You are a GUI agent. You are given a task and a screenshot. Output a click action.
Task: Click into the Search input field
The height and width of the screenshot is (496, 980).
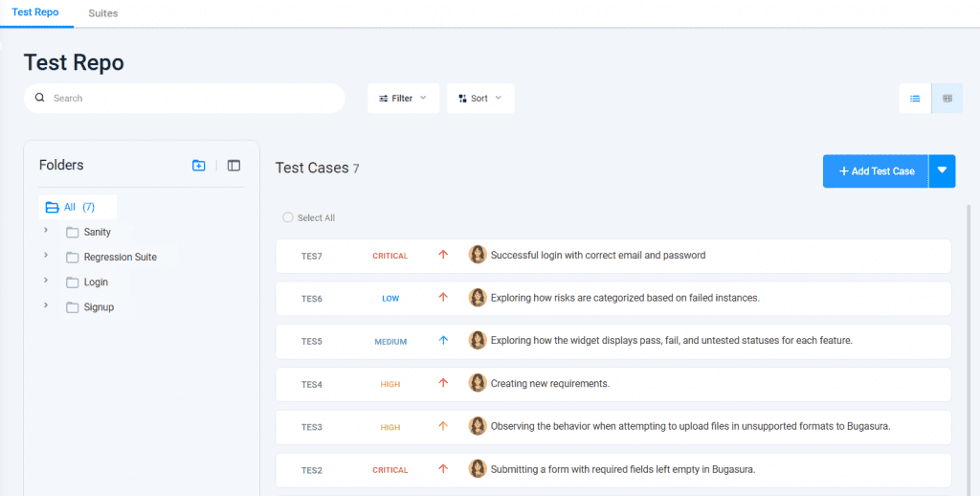(191, 99)
